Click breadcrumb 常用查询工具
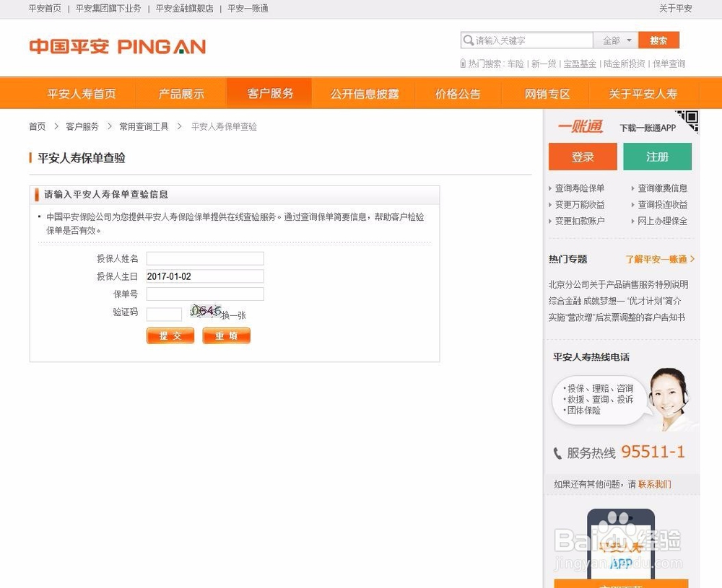 pos(144,126)
